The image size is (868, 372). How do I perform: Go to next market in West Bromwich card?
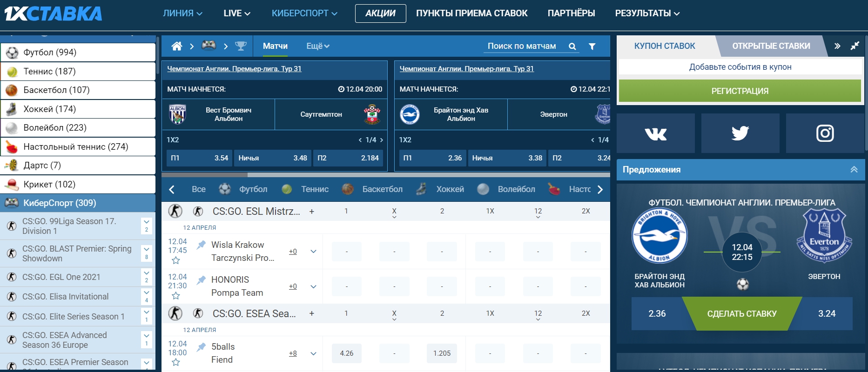pyautogui.click(x=382, y=140)
